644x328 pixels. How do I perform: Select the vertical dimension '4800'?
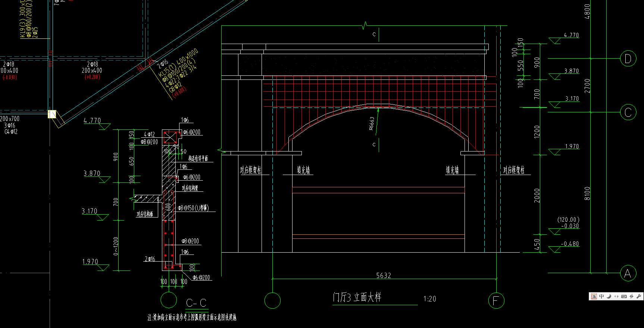[587, 12]
